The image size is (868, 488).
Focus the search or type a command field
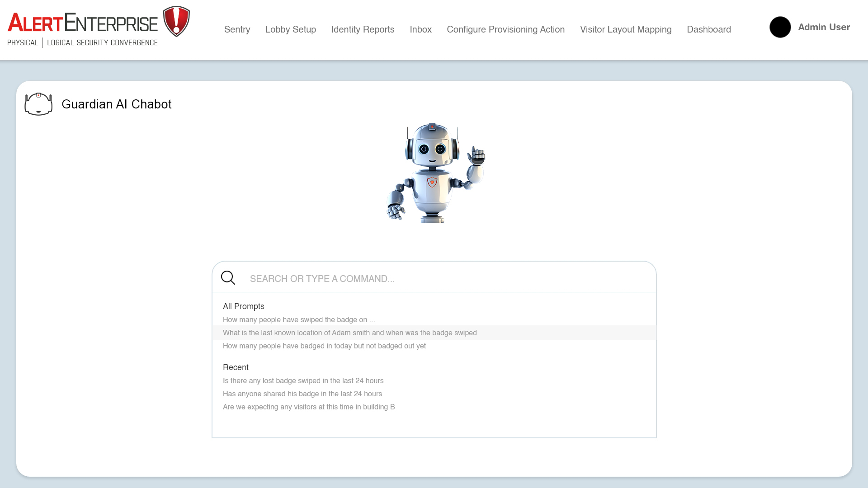(448, 278)
